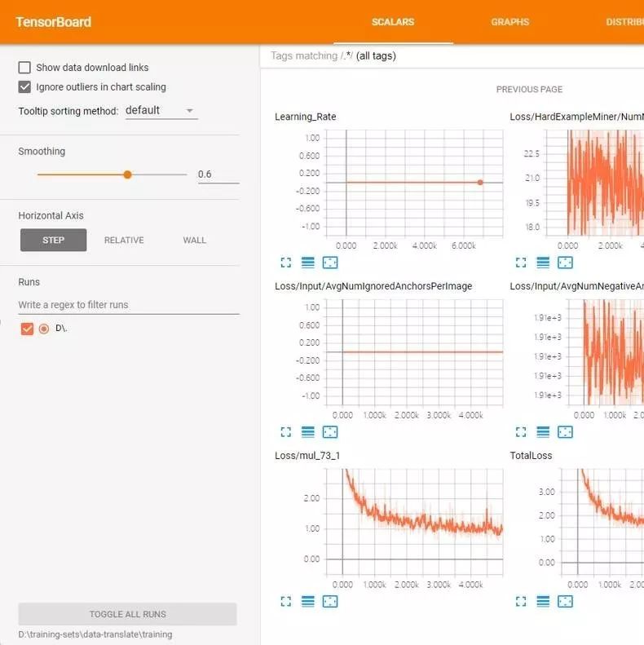Toggle log scale on AvgNumIgnoredAnchorsPerImage chart

[307, 432]
